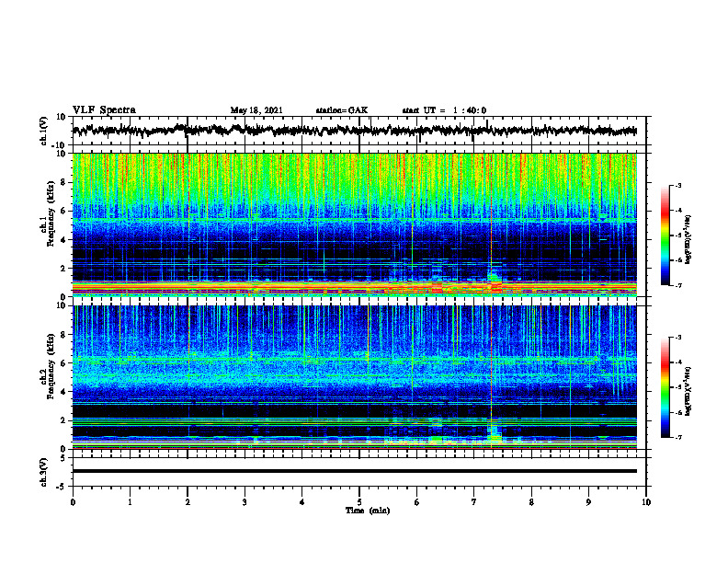728x563 pixels.
Task: Click the ch.1(V) waveform axis label
Action: (x=43, y=131)
